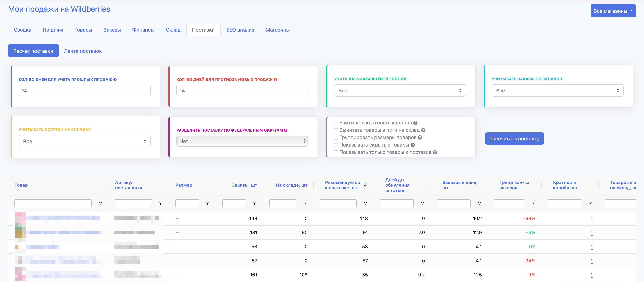Open the filter icon for the Товар column
Screen dimensions: 644x282
(x=100, y=203)
